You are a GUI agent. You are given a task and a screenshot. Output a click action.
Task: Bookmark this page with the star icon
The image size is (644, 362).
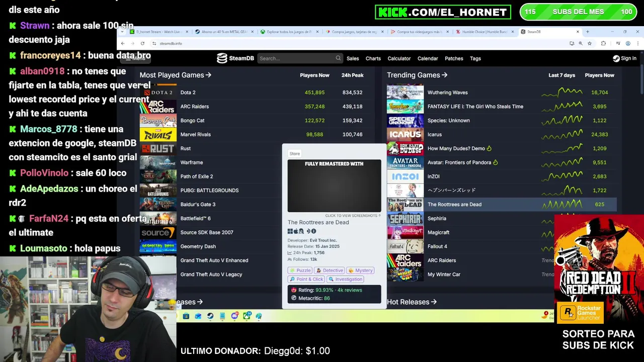[589, 43]
